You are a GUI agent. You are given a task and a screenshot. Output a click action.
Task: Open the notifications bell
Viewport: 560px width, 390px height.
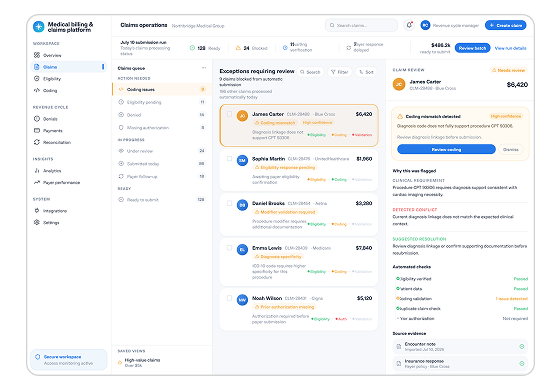[x=409, y=25]
